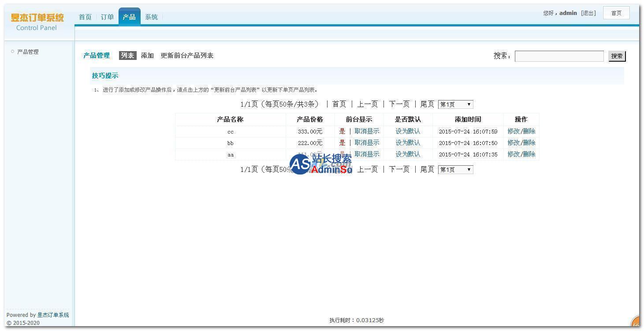
Task: Click 修改 for product bb
Action: tap(514, 143)
